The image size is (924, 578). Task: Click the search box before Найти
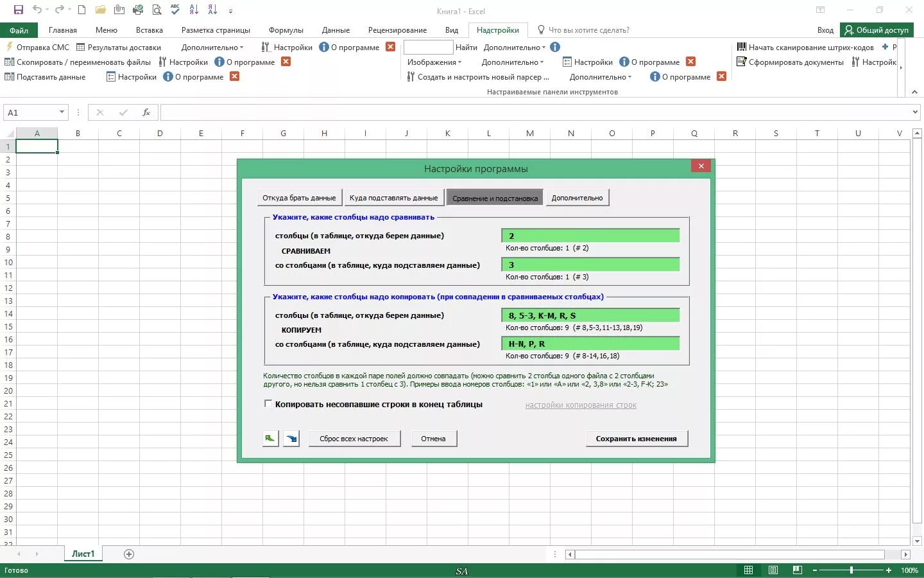point(428,47)
